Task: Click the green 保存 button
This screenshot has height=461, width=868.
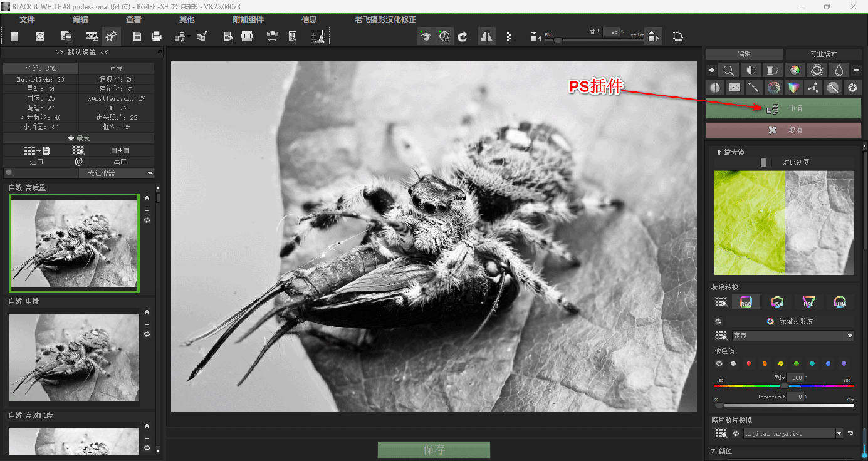Action: (434, 450)
